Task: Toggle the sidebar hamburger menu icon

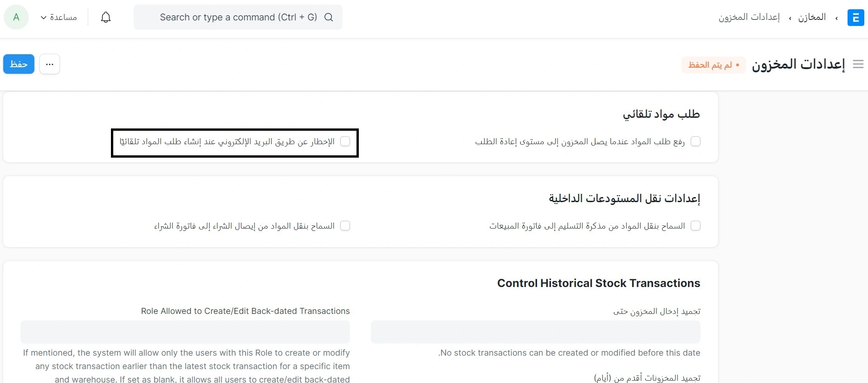Action: click(x=858, y=64)
